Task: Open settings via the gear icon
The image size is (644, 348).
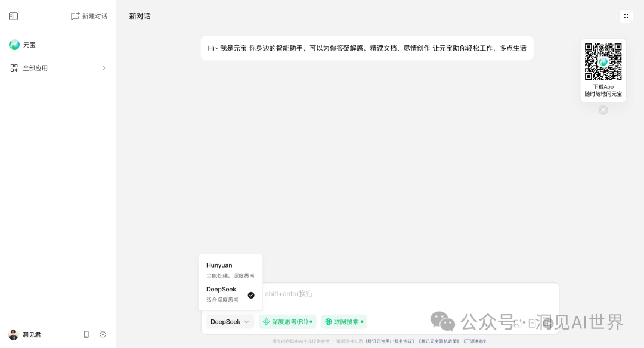Action: (103, 334)
